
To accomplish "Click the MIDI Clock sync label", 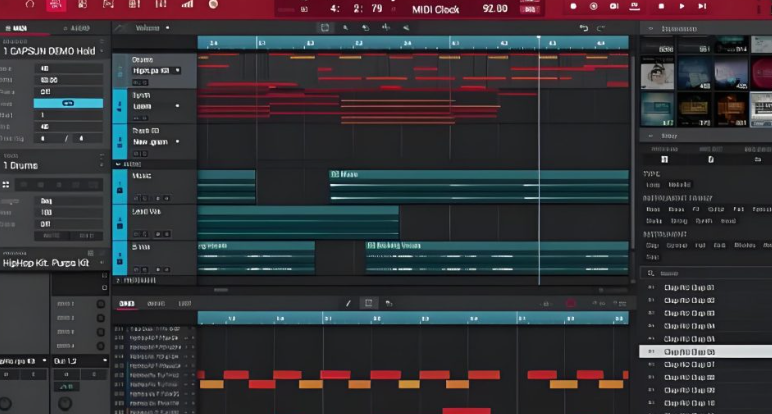I will (x=435, y=9).
